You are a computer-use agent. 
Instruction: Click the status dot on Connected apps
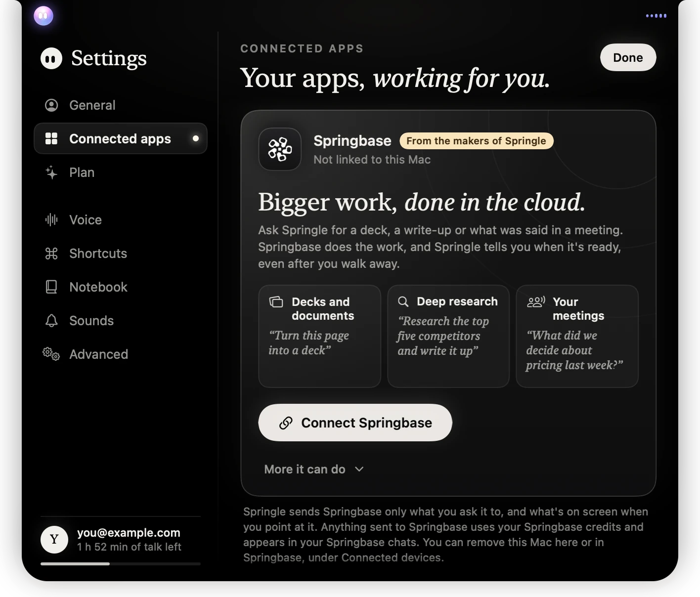pos(196,138)
